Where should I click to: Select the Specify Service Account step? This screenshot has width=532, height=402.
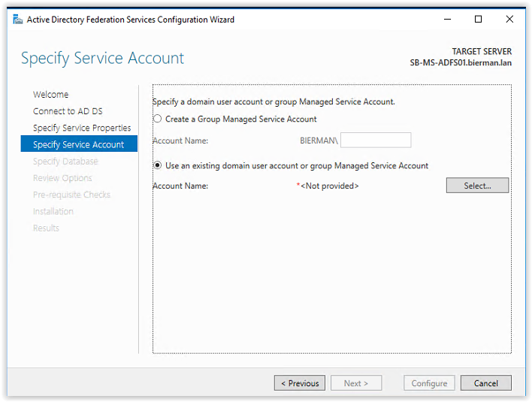(79, 144)
